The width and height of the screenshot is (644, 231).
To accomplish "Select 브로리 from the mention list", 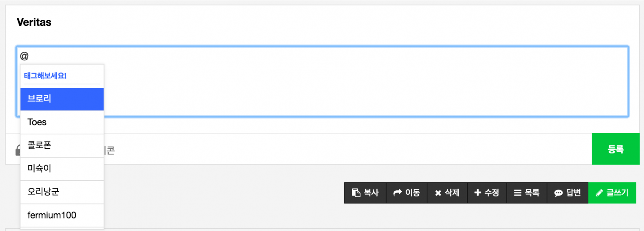I will (x=62, y=99).
